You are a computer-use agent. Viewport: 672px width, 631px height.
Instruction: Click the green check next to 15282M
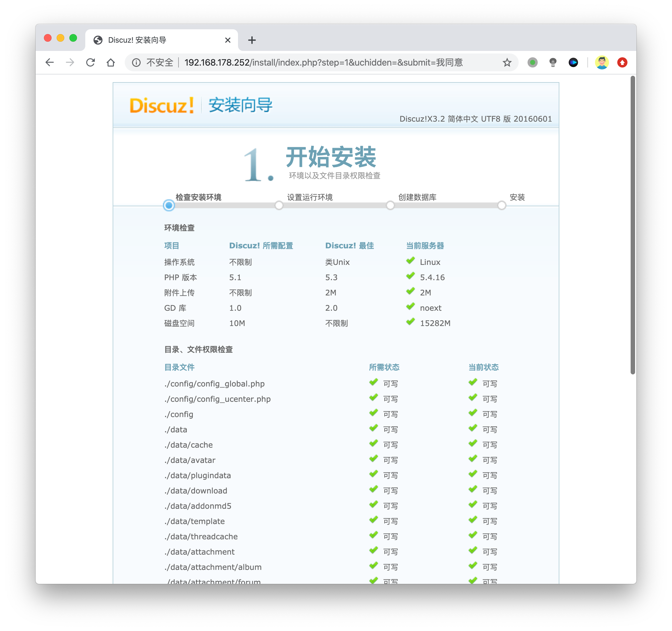coord(410,322)
